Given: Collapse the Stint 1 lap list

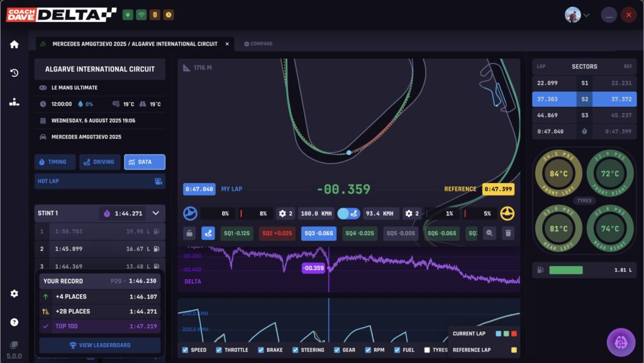Looking at the screenshot, I should point(156,213).
